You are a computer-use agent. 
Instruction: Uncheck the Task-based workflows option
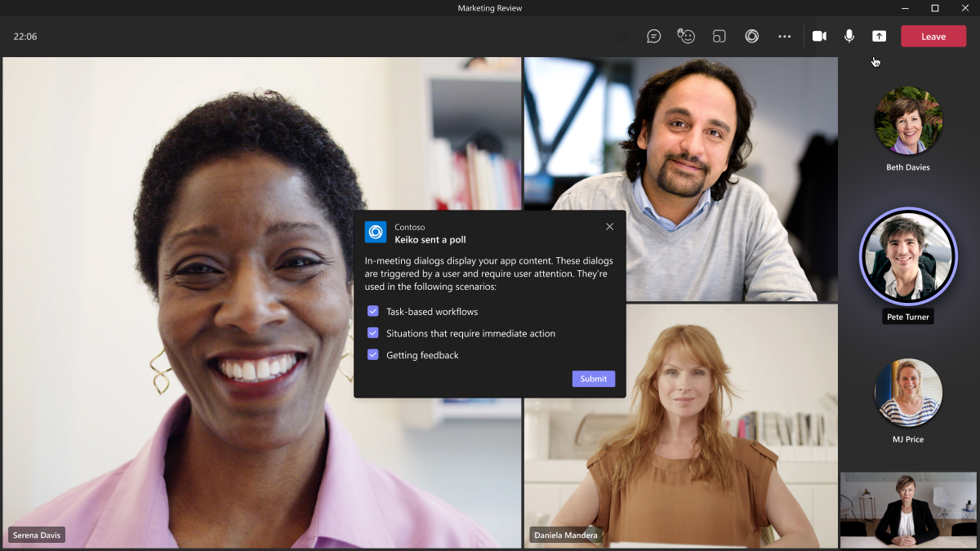click(x=373, y=311)
